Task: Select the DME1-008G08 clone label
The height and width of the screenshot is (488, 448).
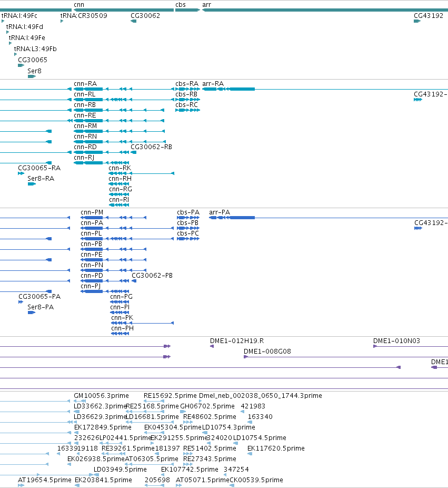Action: [267, 352]
